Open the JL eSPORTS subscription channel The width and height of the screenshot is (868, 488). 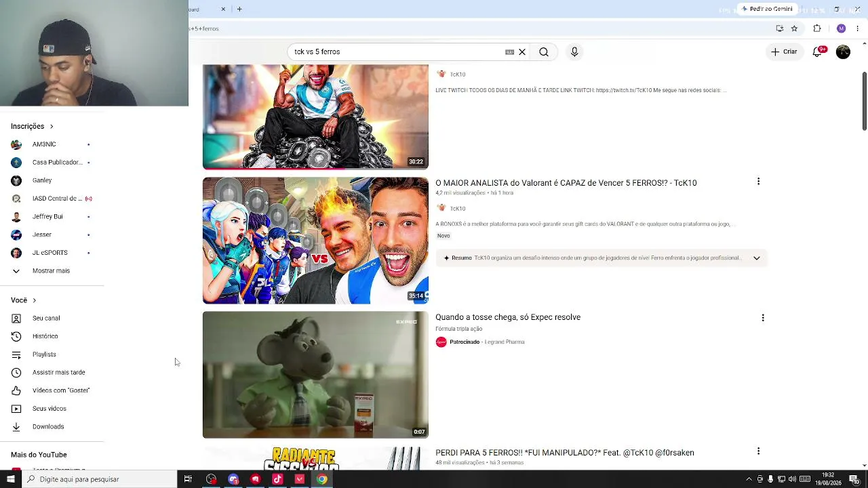[x=52, y=253]
